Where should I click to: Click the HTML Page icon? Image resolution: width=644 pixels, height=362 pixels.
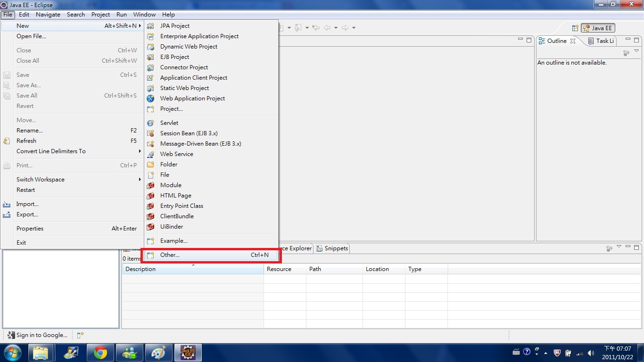coord(150,196)
